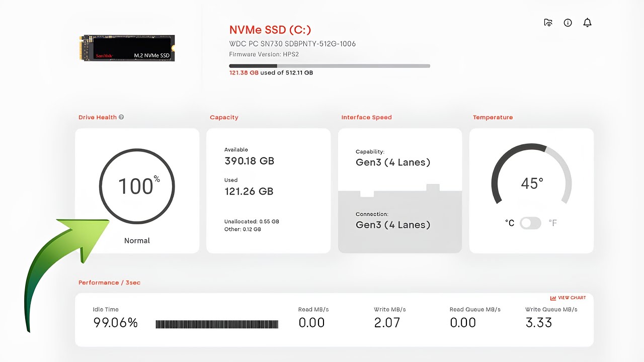Click the 99.06% idle time value
This screenshot has height=362, width=644.
(116, 323)
